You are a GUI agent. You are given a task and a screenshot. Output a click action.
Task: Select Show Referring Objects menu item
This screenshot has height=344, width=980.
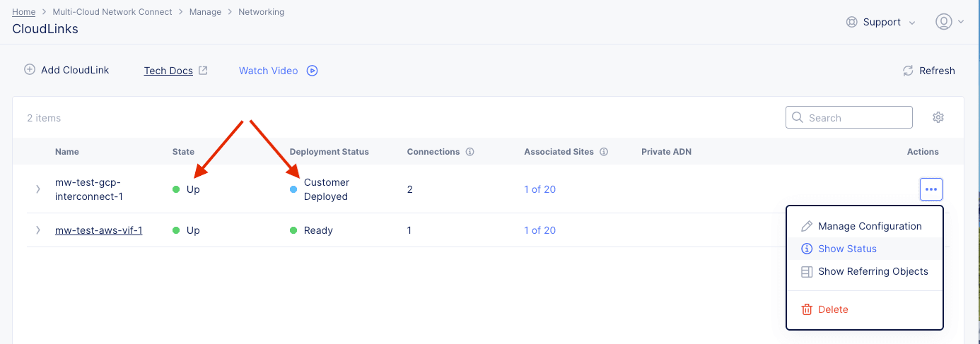click(x=873, y=271)
